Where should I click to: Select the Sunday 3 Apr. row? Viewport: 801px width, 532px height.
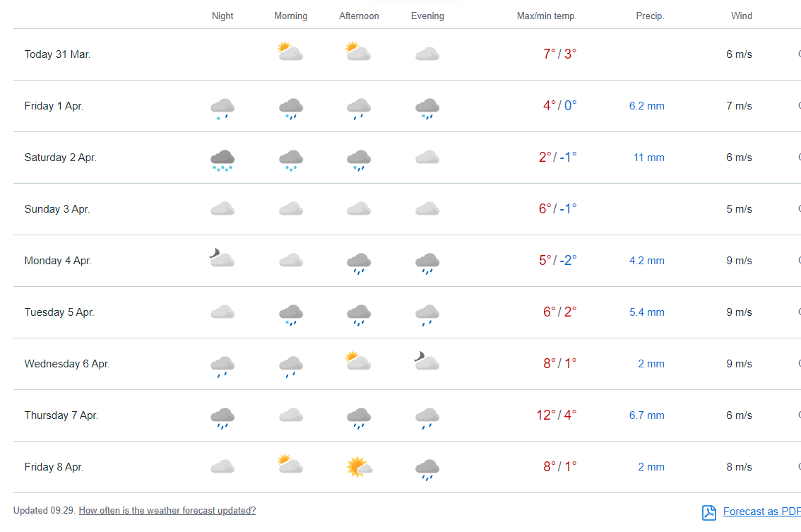click(x=57, y=209)
